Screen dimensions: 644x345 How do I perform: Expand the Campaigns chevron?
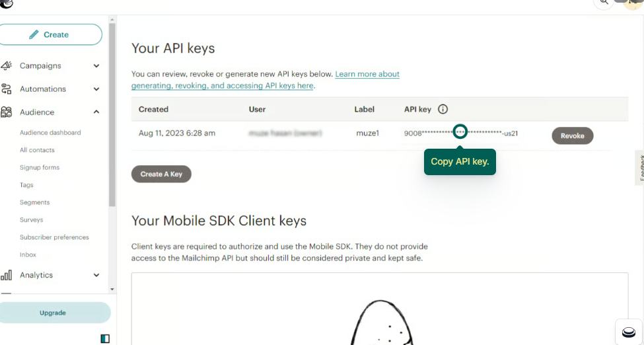[x=96, y=66]
